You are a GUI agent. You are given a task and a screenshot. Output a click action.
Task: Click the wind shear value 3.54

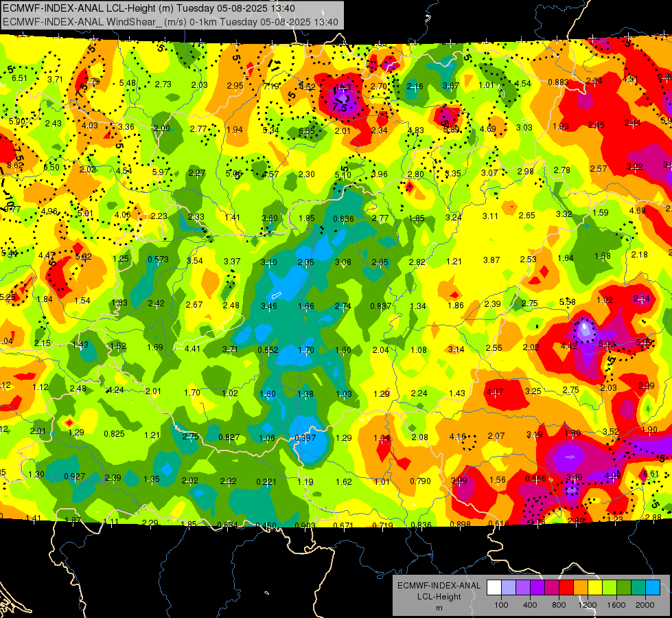[195, 261]
